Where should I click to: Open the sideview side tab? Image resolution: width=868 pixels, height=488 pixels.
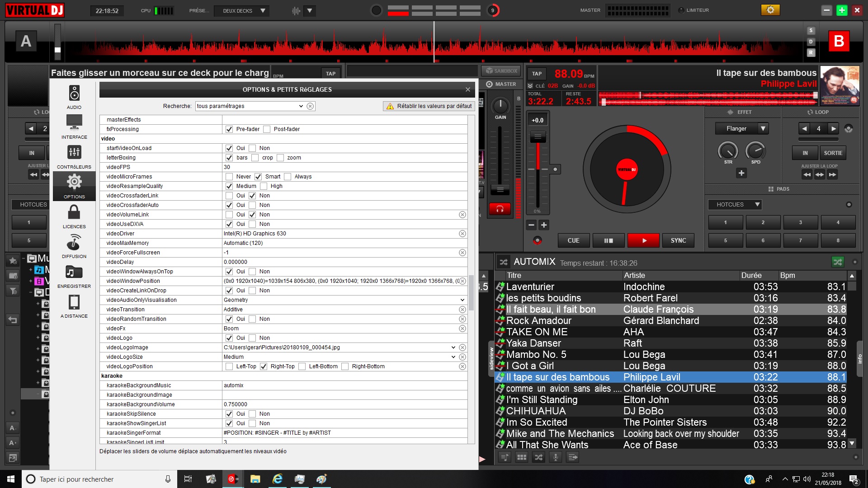[x=491, y=359]
